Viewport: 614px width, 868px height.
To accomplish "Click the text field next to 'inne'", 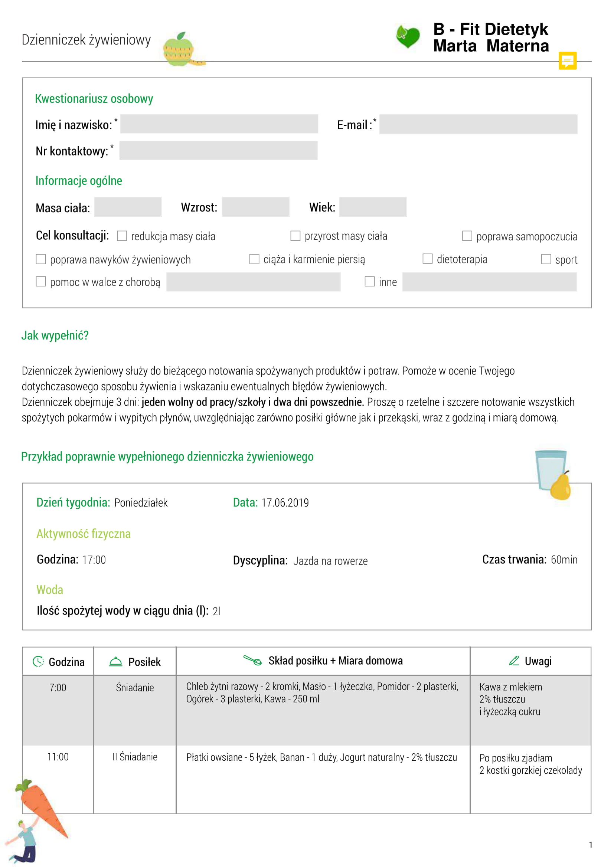I will coord(489,282).
